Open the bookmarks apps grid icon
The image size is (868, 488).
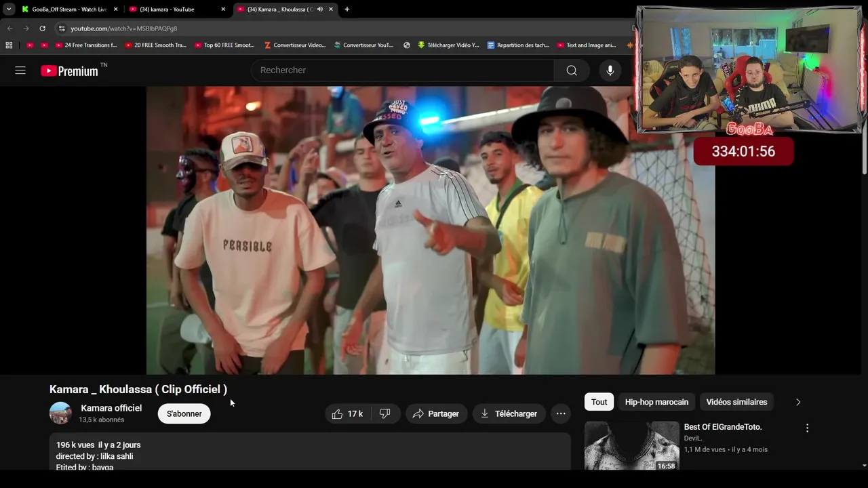tap(9, 45)
